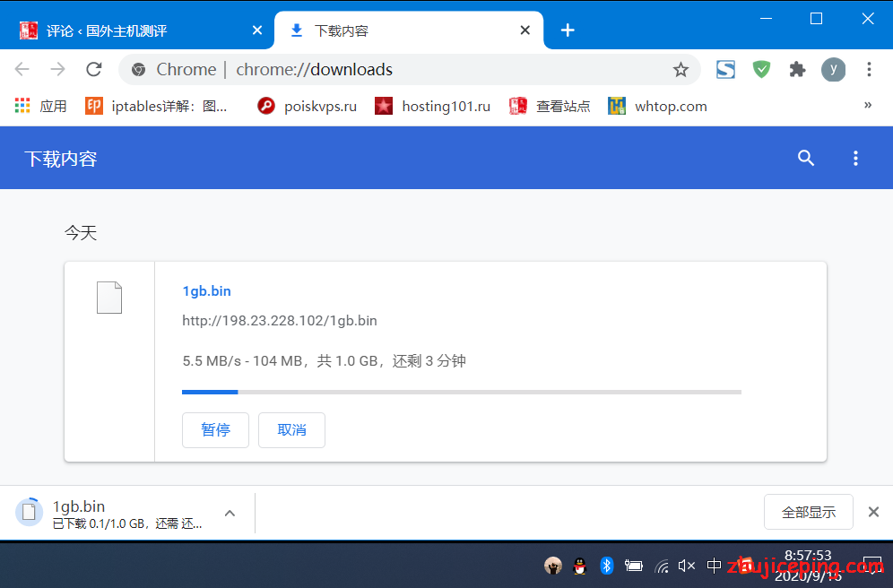Open the 查看站点 bookmark
Image resolution: width=893 pixels, height=588 pixels.
(x=550, y=106)
